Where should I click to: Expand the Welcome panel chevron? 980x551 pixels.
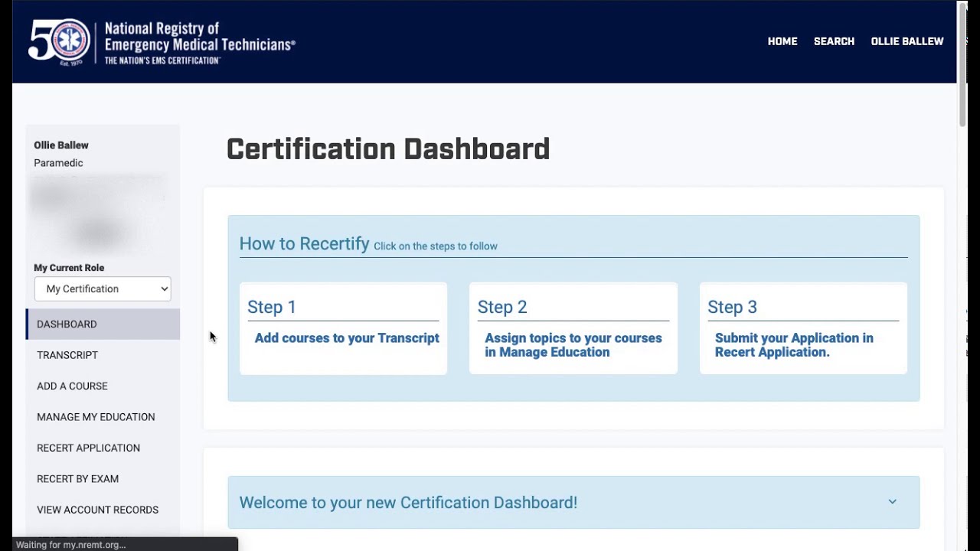(892, 502)
